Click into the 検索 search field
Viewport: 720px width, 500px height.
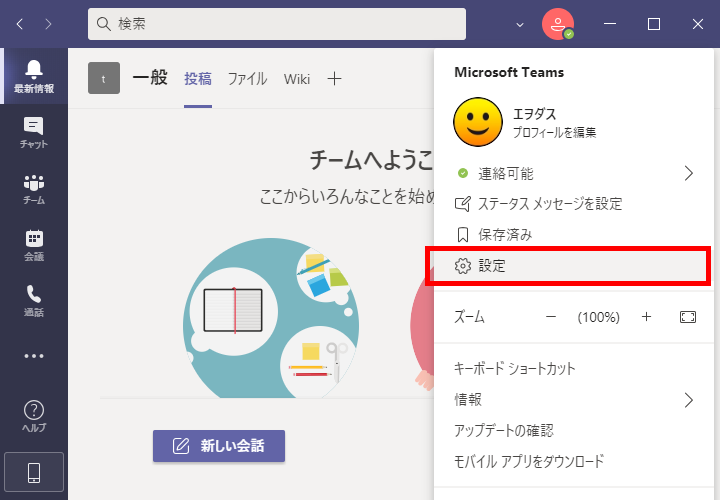click(277, 24)
